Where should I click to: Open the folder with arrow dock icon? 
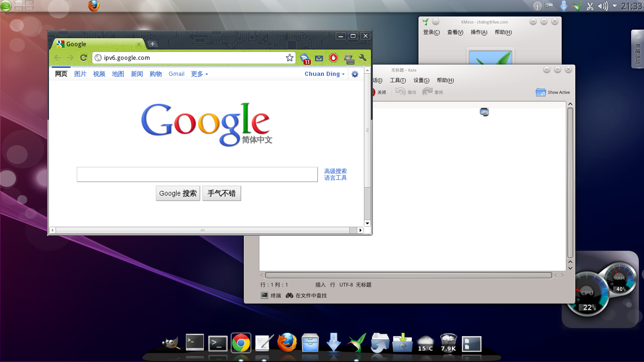click(379, 343)
